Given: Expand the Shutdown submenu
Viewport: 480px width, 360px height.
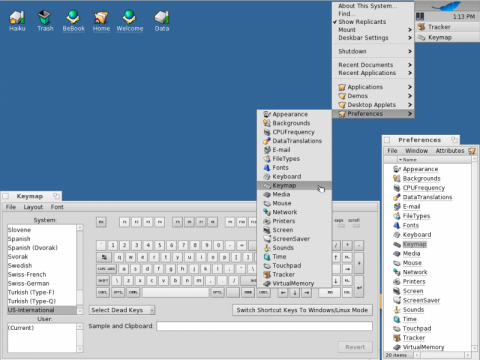Looking at the screenshot, I should (x=373, y=51).
